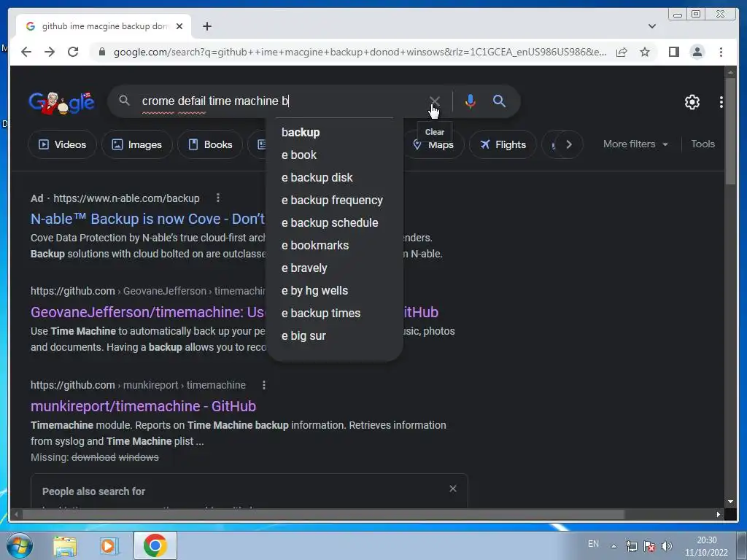Choose the 'e book' suggestion
Image resolution: width=747 pixels, height=560 pixels.
click(x=334, y=155)
